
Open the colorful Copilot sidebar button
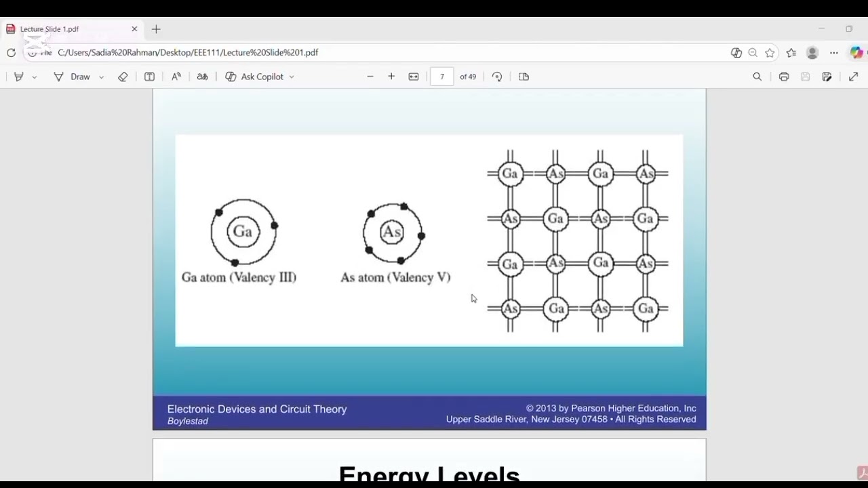tap(857, 53)
